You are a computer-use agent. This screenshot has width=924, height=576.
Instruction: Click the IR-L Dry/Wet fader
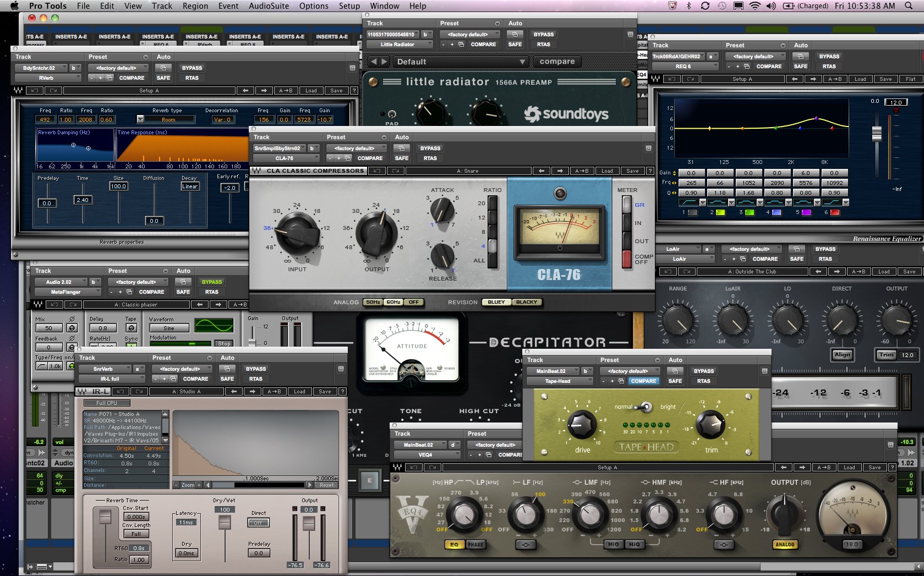click(x=225, y=522)
